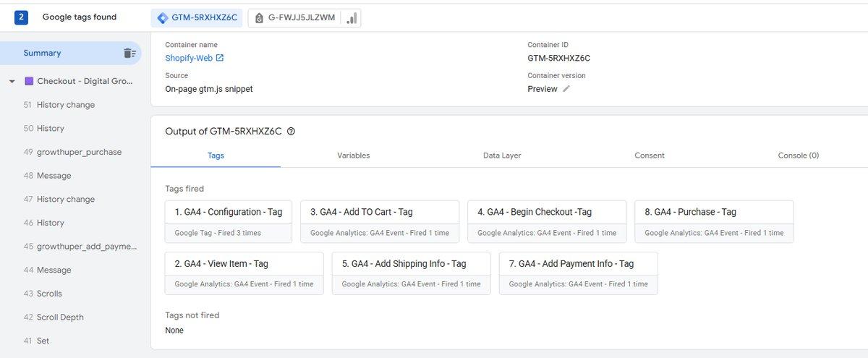
Task: Click the 'Output of GTM-5RXHXZ6C' heading
Action: click(x=224, y=132)
